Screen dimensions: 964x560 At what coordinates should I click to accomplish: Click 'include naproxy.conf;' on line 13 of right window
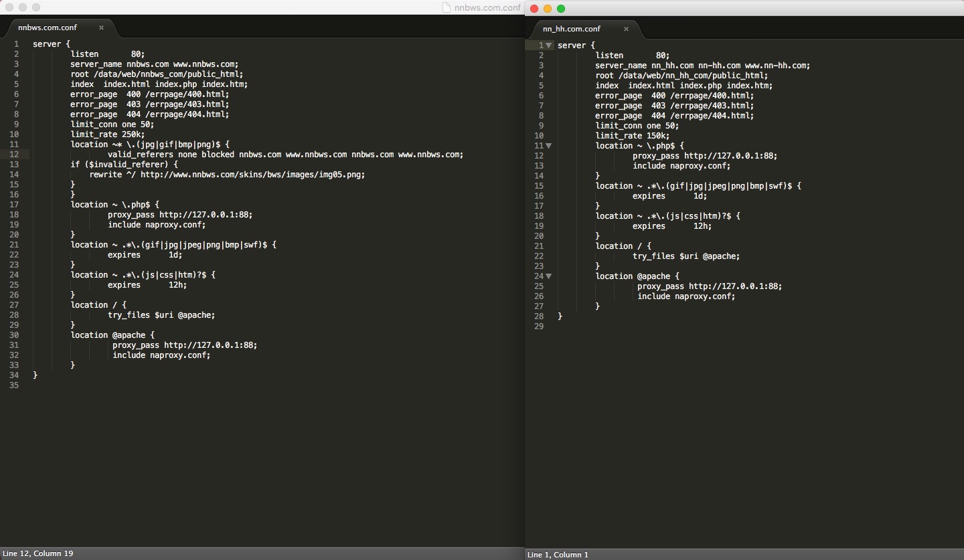[681, 166]
